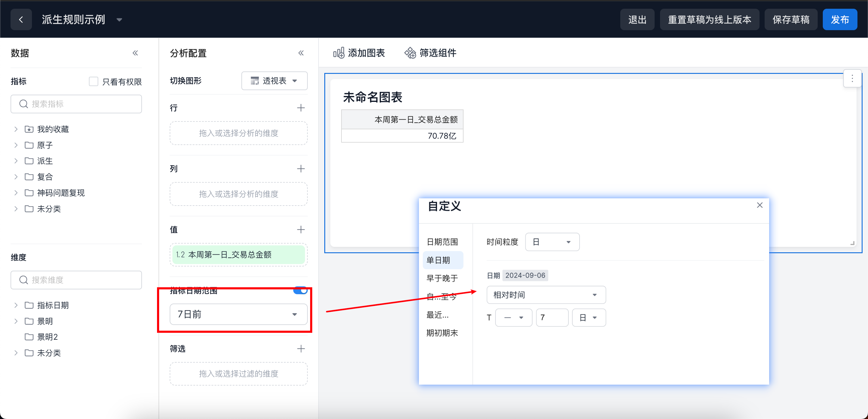Open the 相对时间 dropdown
The height and width of the screenshot is (419, 868).
coord(546,295)
